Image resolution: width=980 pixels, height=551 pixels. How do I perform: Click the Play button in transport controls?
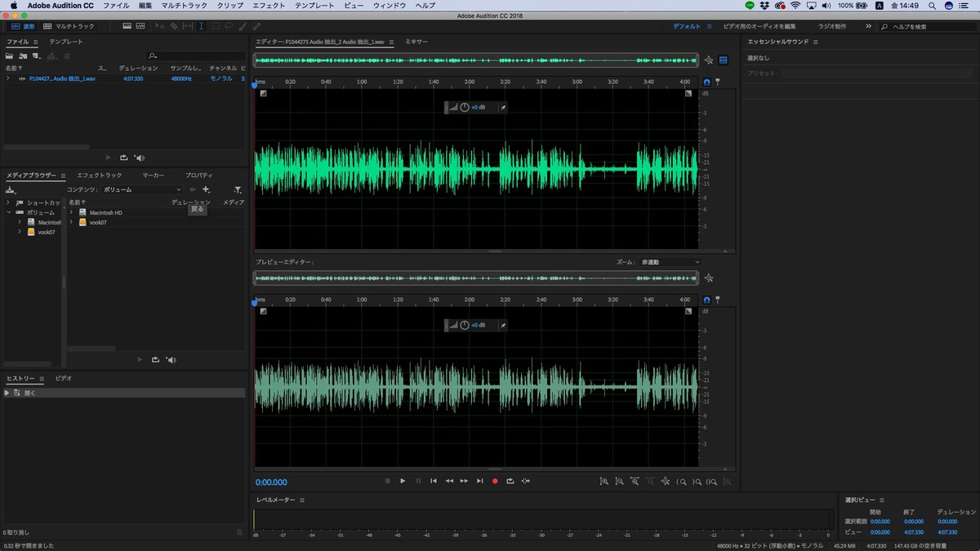(403, 482)
